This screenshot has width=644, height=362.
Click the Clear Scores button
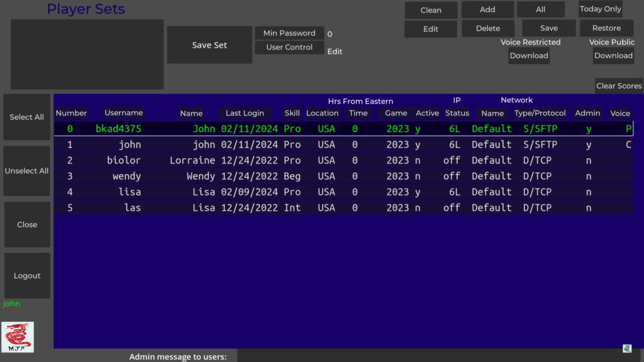pyautogui.click(x=619, y=85)
